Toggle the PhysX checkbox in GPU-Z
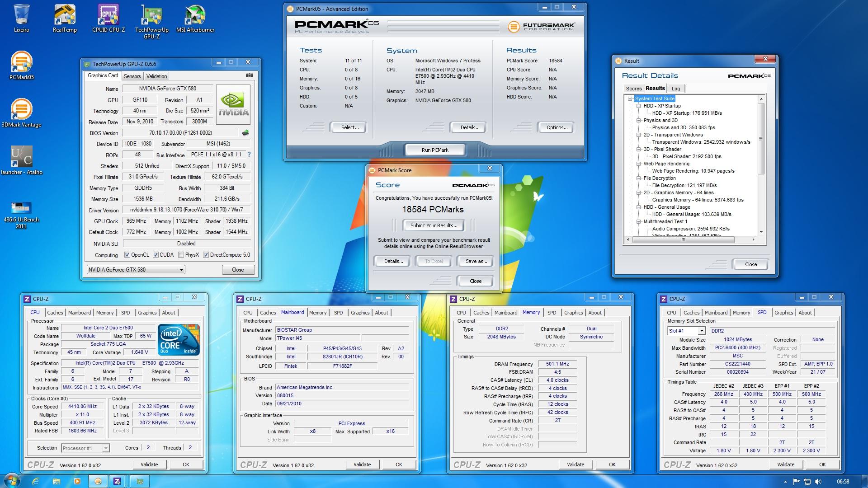This screenshot has width=868, height=488. (181, 255)
